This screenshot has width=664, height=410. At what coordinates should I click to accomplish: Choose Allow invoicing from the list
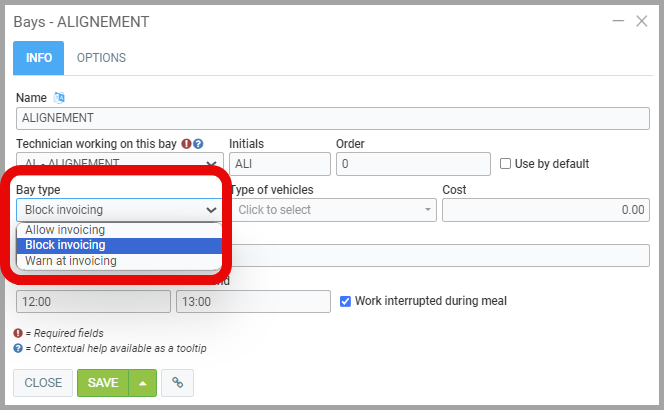click(65, 230)
